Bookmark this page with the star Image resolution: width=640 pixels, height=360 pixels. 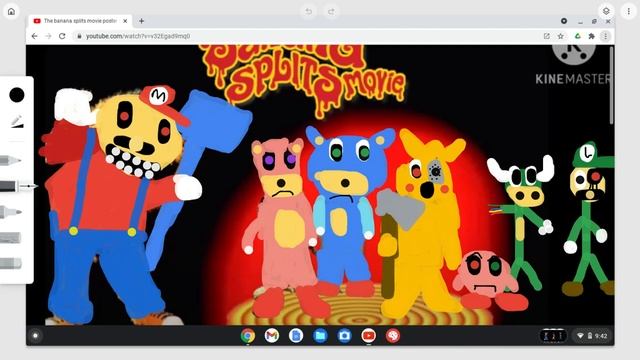560,36
